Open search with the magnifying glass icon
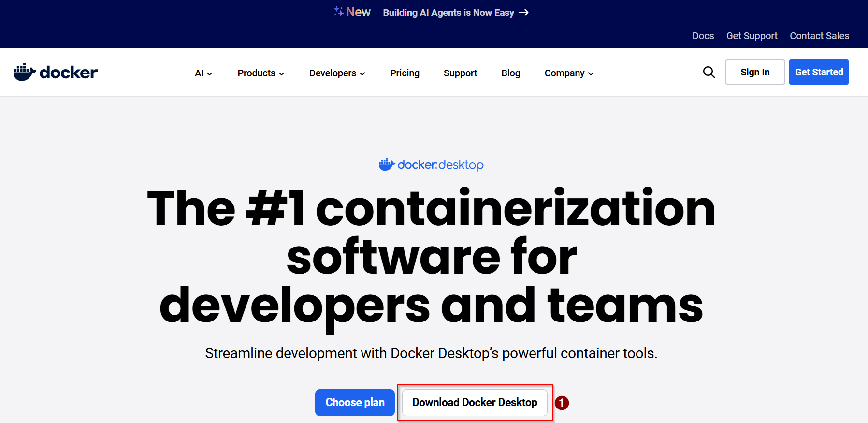The width and height of the screenshot is (868, 423). coord(709,73)
